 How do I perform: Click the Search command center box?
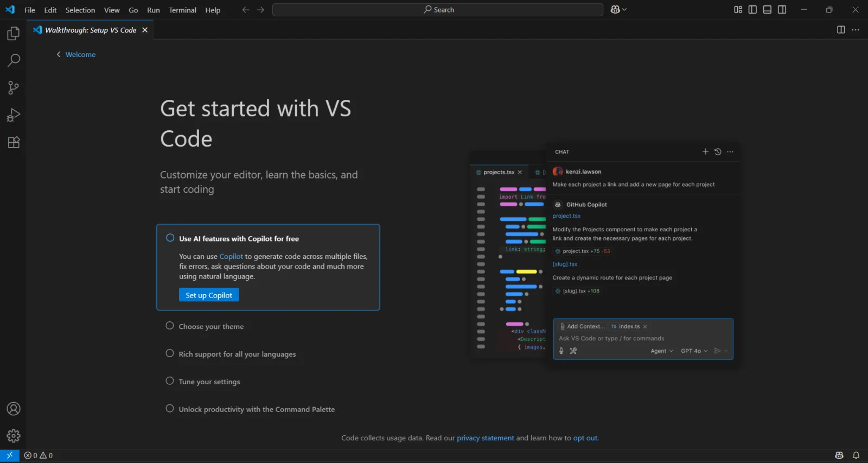point(438,10)
